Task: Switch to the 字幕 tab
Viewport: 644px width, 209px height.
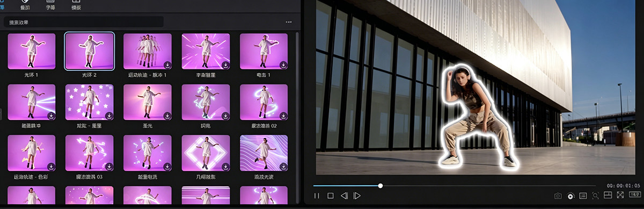Action: pyautogui.click(x=50, y=5)
